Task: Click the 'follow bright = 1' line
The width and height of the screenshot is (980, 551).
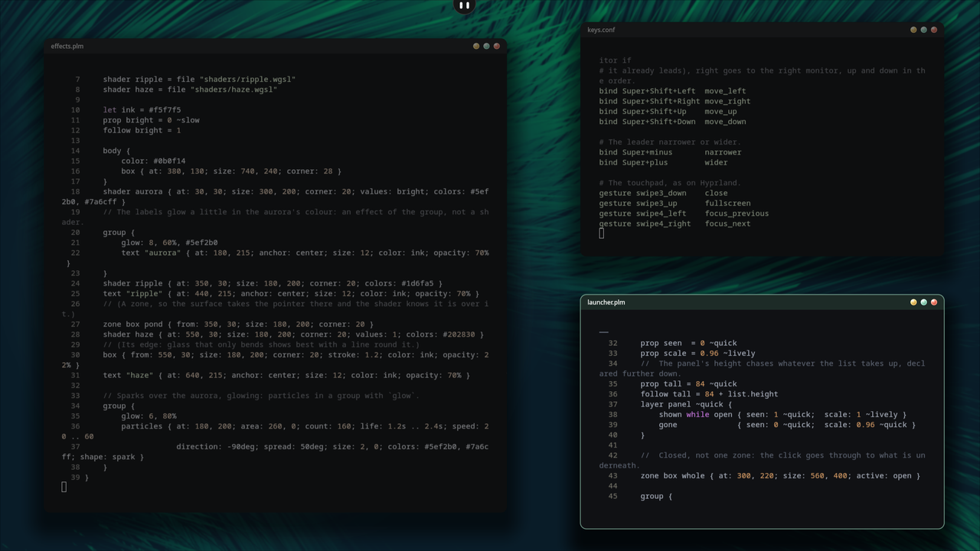Action: 142,130
